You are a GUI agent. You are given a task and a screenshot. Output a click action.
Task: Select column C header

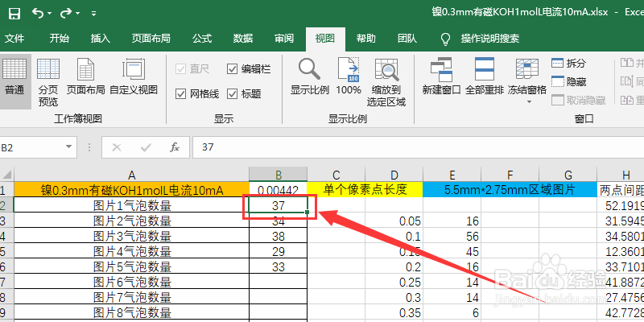point(336,175)
